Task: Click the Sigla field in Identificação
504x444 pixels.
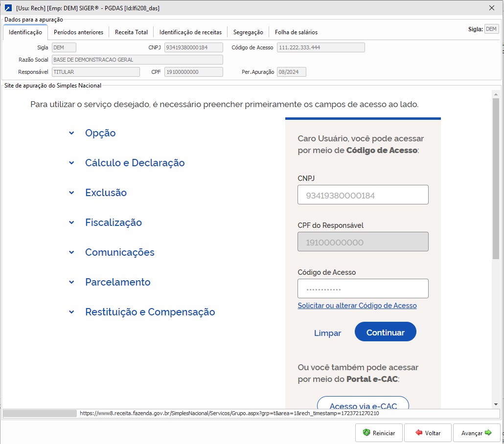Action: (x=64, y=47)
